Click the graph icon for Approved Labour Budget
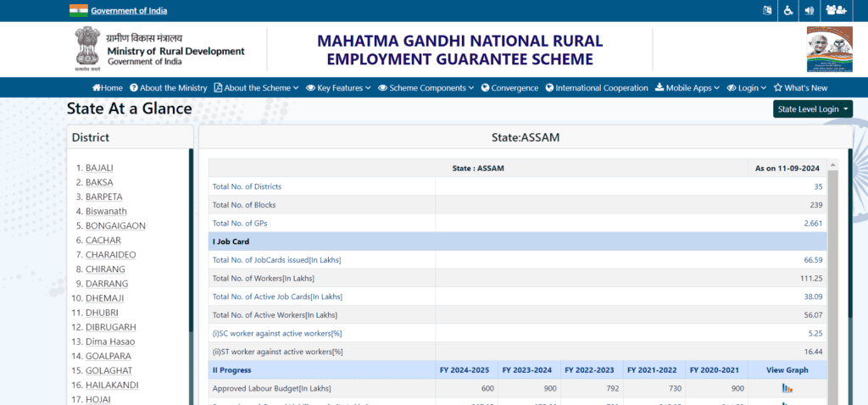This screenshot has height=405, width=868. (787, 388)
